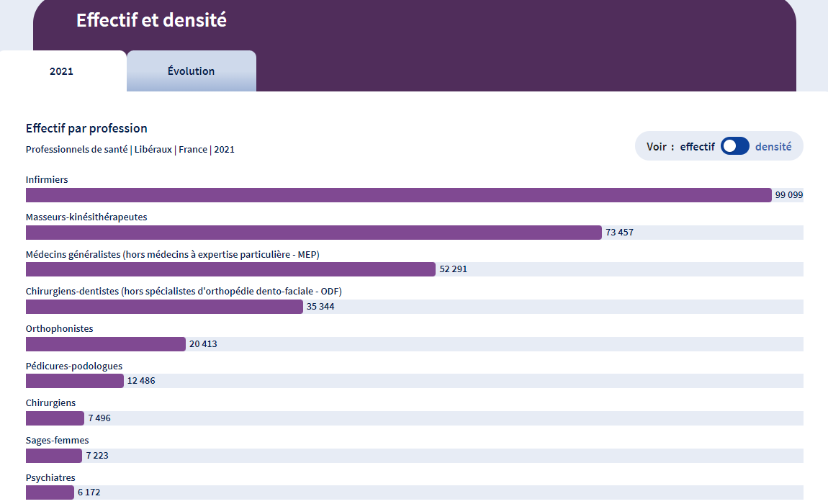Select the Masseurs-kinésithérapeutes bar
The height and width of the screenshot is (504, 828).
click(x=313, y=233)
